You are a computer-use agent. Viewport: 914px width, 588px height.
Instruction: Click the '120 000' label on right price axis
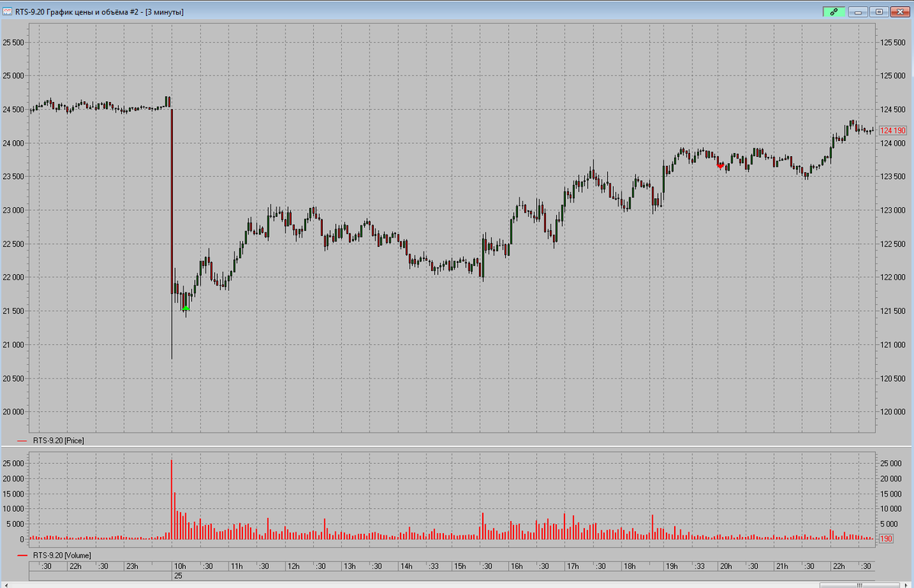coord(893,412)
